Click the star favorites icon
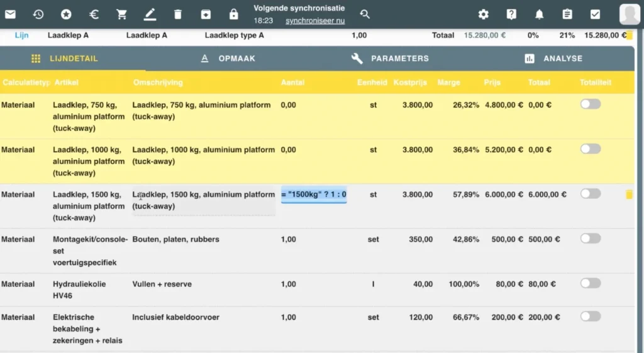 (66, 14)
